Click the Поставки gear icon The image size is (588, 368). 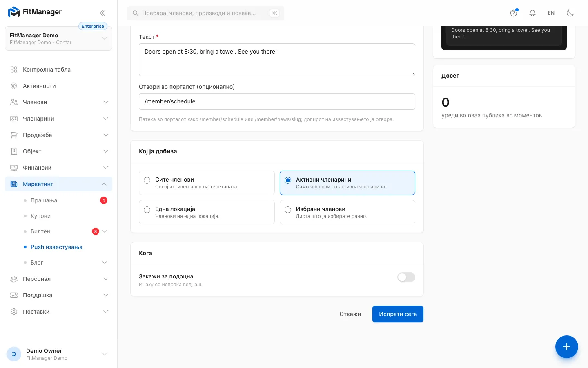[x=14, y=312]
